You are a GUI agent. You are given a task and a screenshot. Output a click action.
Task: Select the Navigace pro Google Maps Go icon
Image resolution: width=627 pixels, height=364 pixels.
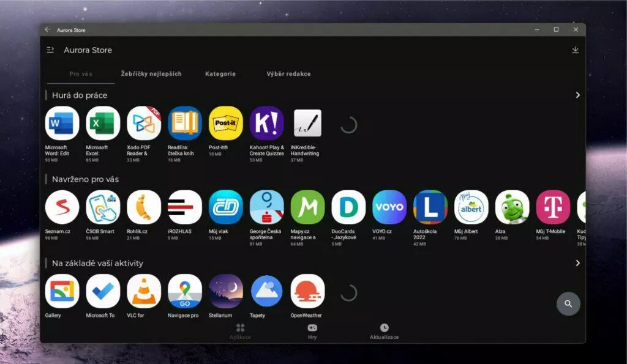pos(185,291)
